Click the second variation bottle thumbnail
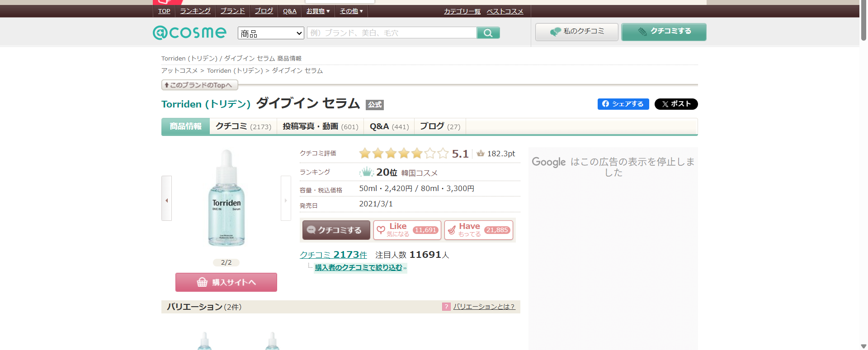Viewport: 868px width, 350px height. coord(272,341)
